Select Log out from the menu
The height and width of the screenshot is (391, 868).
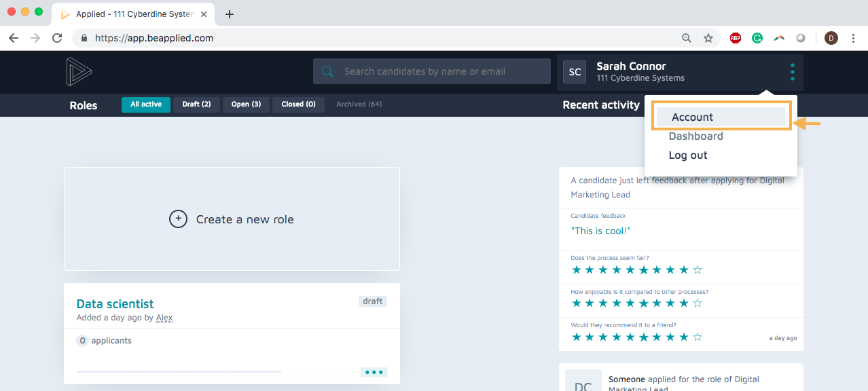click(688, 155)
